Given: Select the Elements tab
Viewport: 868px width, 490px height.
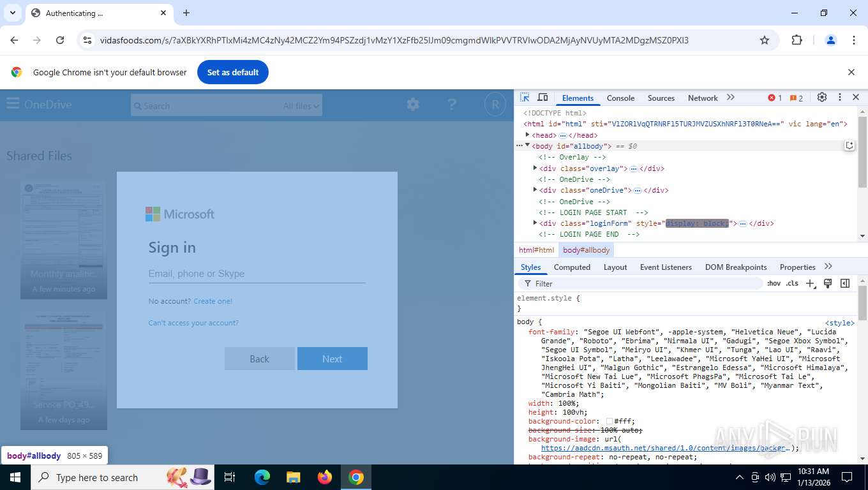Looking at the screenshot, I should pyautogui.click(x=578, y=98).
